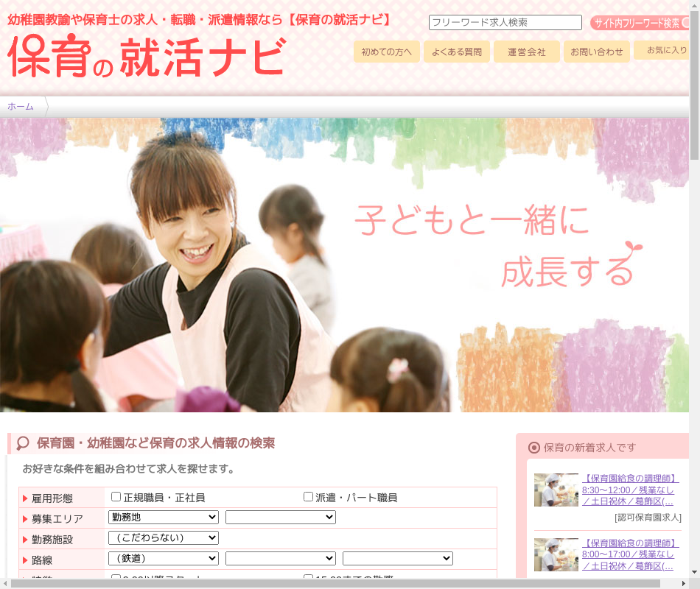Click the magnifier icon beside the search heading
The image size is (700, 589).
tap(23, 443)
